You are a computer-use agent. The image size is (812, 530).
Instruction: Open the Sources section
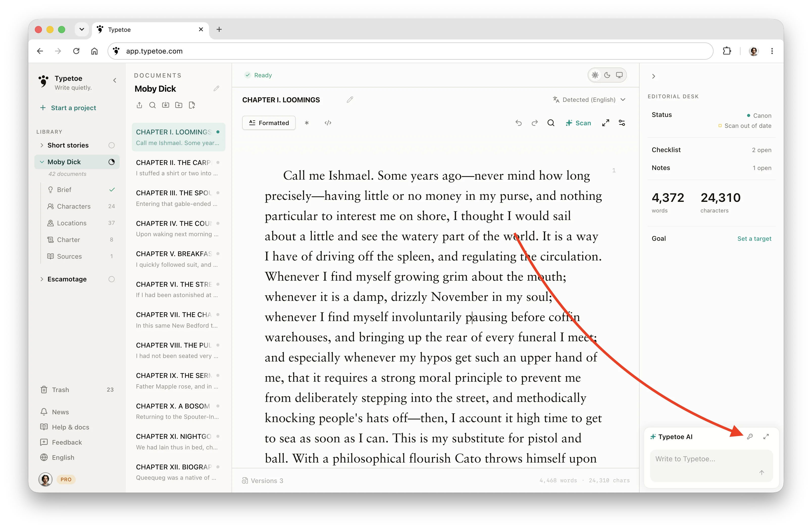[x=81, y=256]
